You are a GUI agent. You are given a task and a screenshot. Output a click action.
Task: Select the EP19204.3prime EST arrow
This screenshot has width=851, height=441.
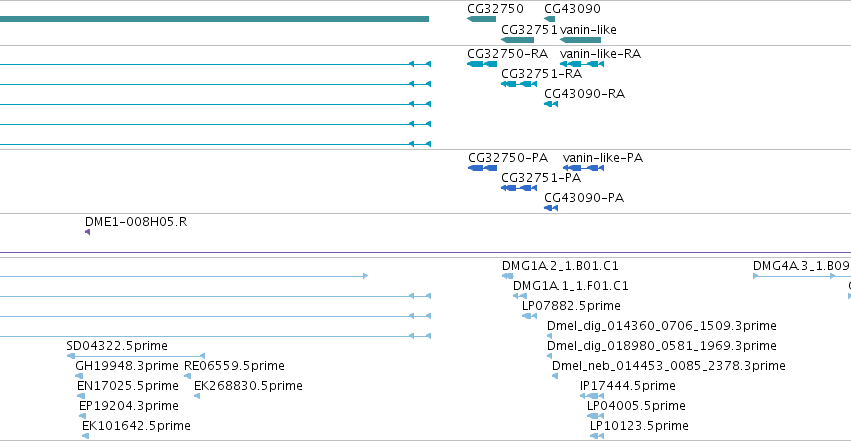tap(82, 417)
